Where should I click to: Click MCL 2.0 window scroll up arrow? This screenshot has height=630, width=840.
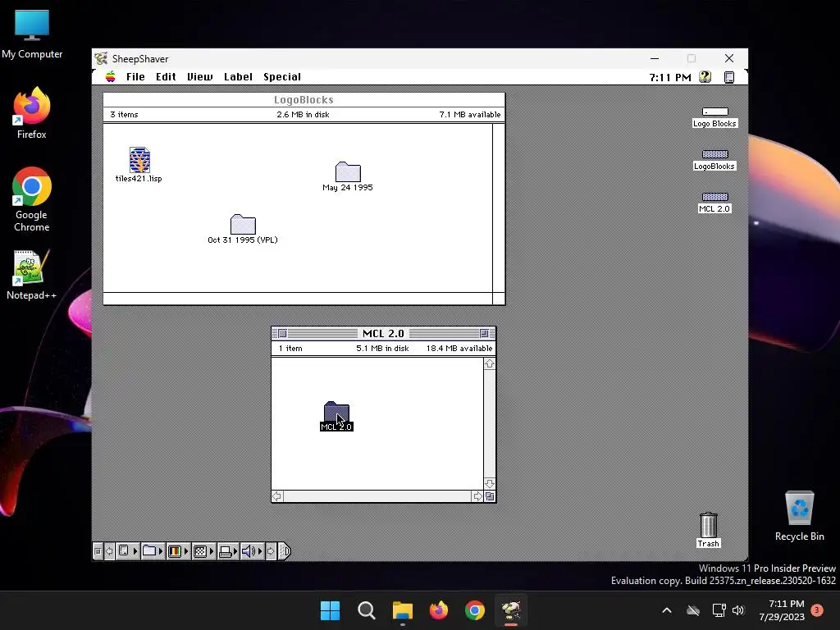490,363
